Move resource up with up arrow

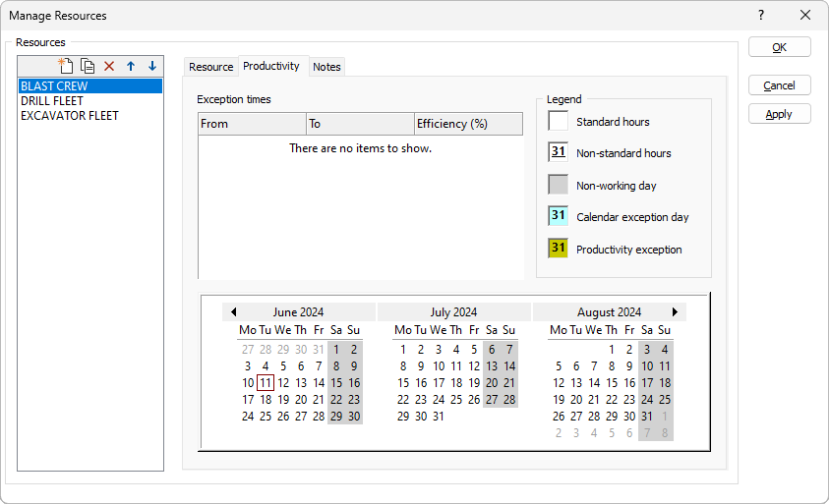pyautogui.click(x=131, y=66)
